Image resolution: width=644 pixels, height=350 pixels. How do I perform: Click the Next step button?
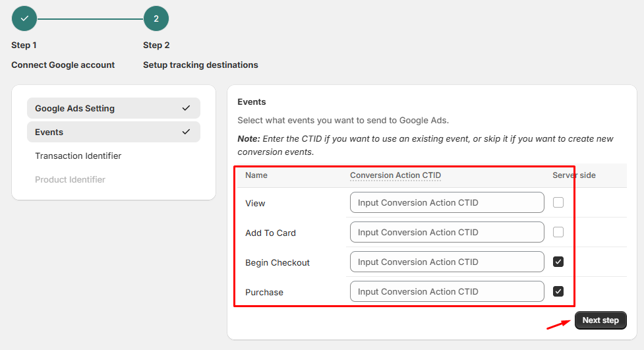tap(600, 320)
